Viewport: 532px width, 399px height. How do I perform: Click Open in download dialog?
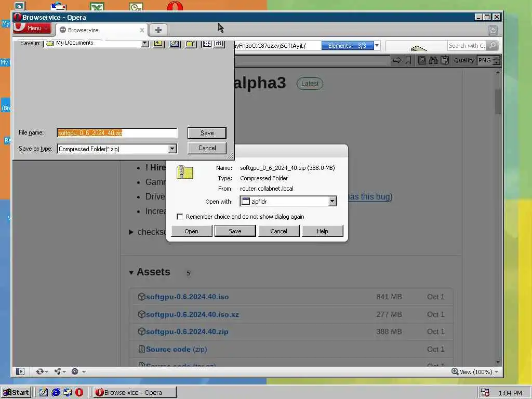point(191,231)
